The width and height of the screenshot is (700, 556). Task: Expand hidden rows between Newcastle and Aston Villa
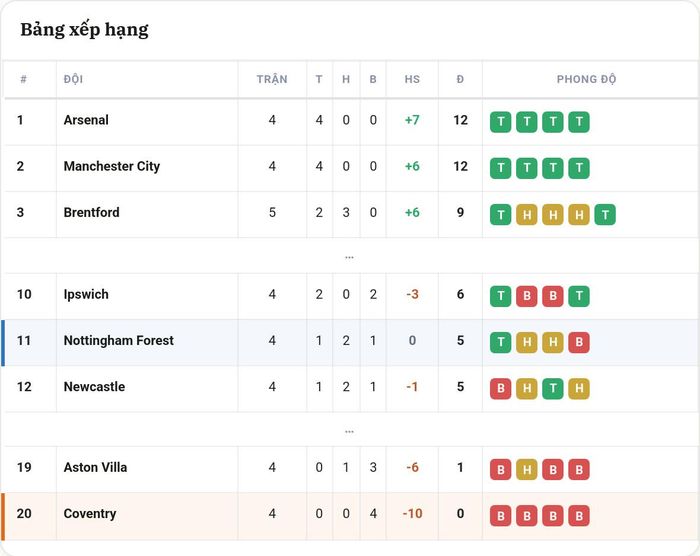pos(349,431)
